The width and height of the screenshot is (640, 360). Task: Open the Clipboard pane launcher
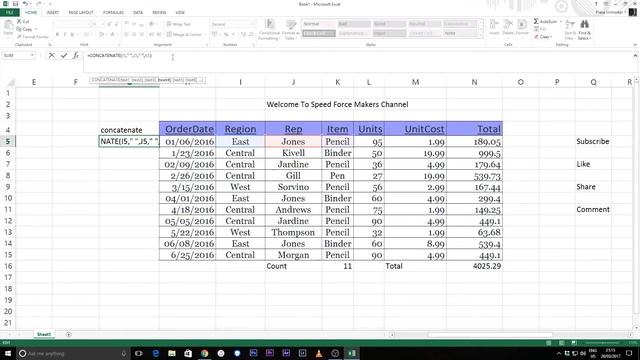click(49, 44)
